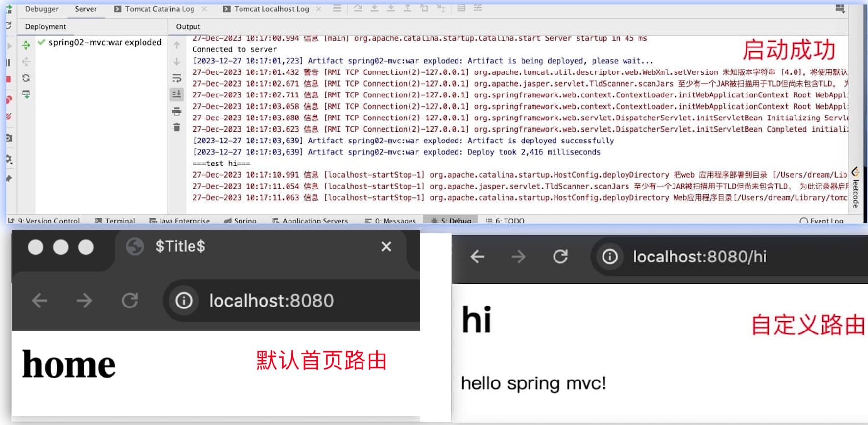Image resolution: width=868 pixels, height=425 pixels.
Task: Click the down arrow beside Output log
Action: (177, 62)
